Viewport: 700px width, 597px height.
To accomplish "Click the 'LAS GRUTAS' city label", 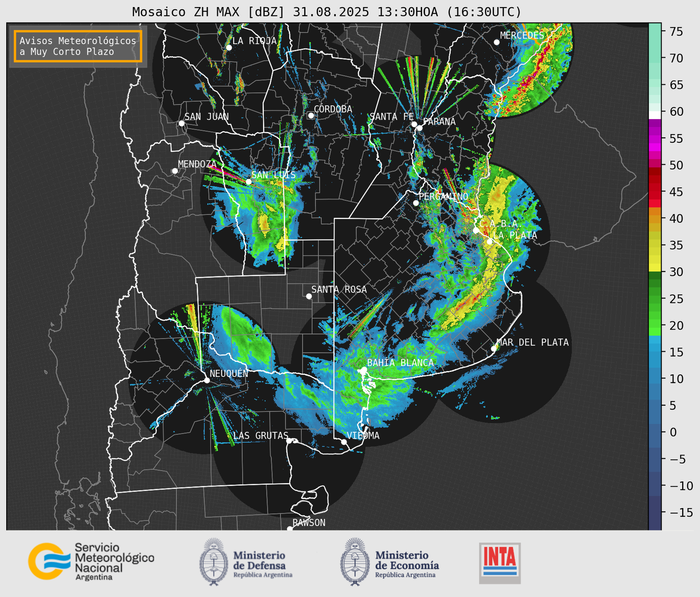I will point(261,436).
